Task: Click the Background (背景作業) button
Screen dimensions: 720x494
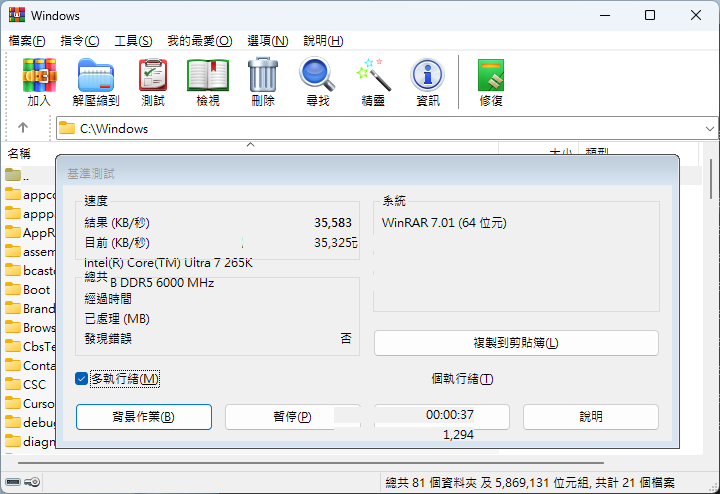Action: point(144,417)
